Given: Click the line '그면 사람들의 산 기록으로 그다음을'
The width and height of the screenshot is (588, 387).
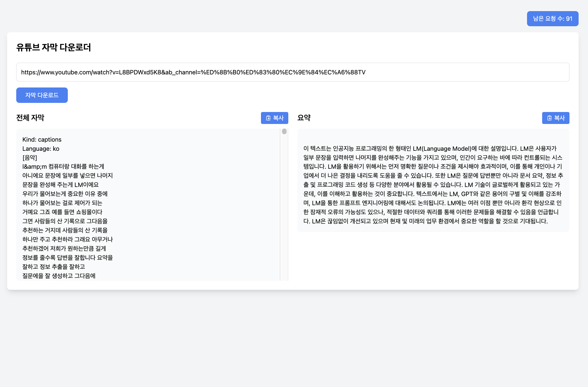Looking at the screenshot, I should [65, 221].
